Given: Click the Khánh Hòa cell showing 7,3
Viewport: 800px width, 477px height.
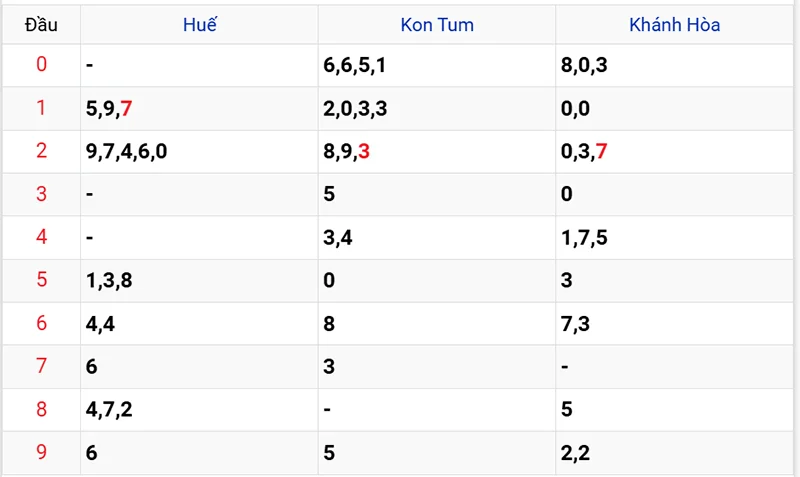Looking at the screenshot, I should [x=576, y=324].
